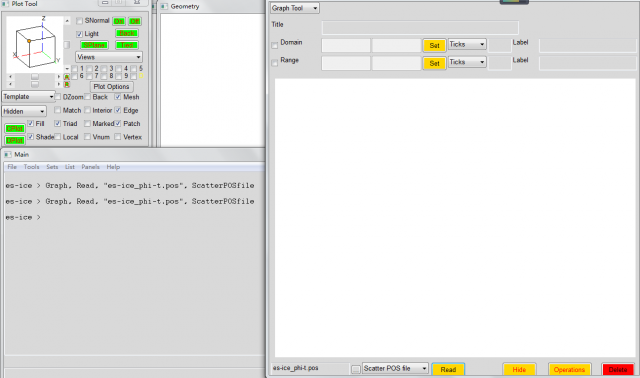Open the Graph Tool dropdown

pos(294,8)
